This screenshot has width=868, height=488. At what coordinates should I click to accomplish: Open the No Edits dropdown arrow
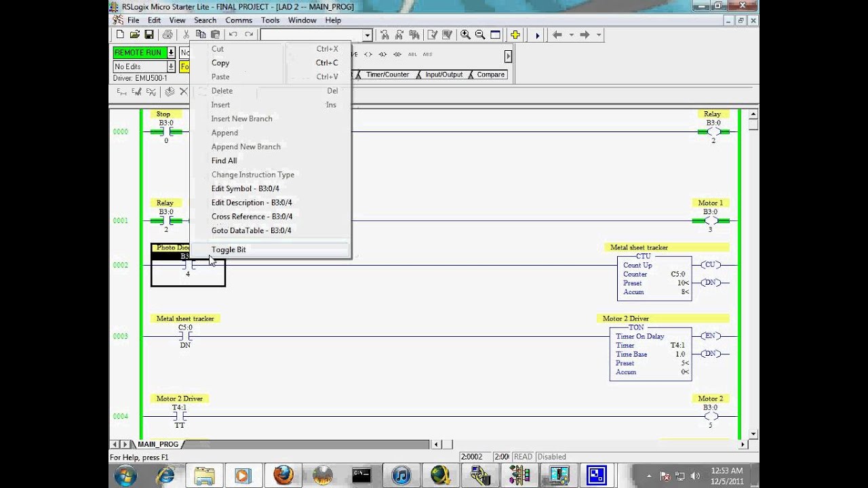(171, 66)
